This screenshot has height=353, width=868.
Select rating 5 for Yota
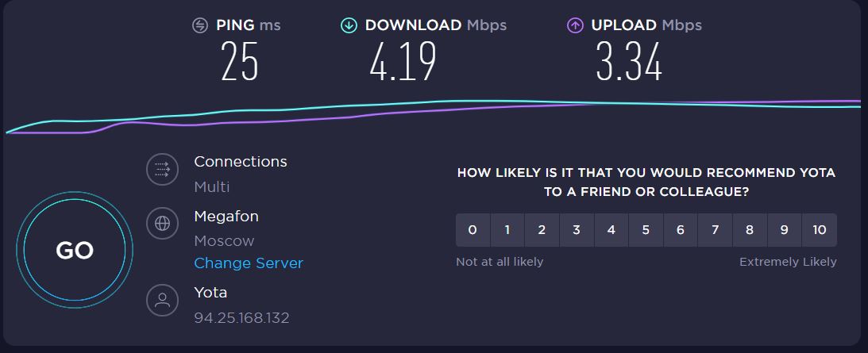click(x=646, y=230)
